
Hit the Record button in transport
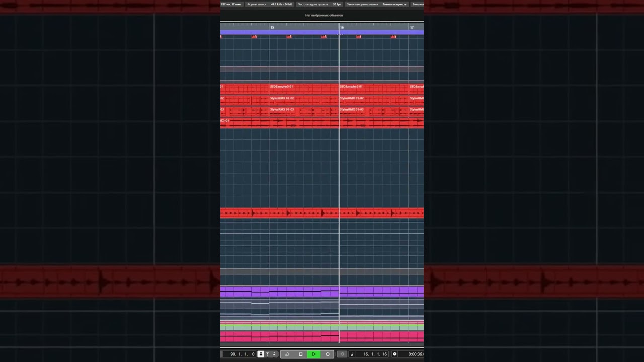coord(328,354)
